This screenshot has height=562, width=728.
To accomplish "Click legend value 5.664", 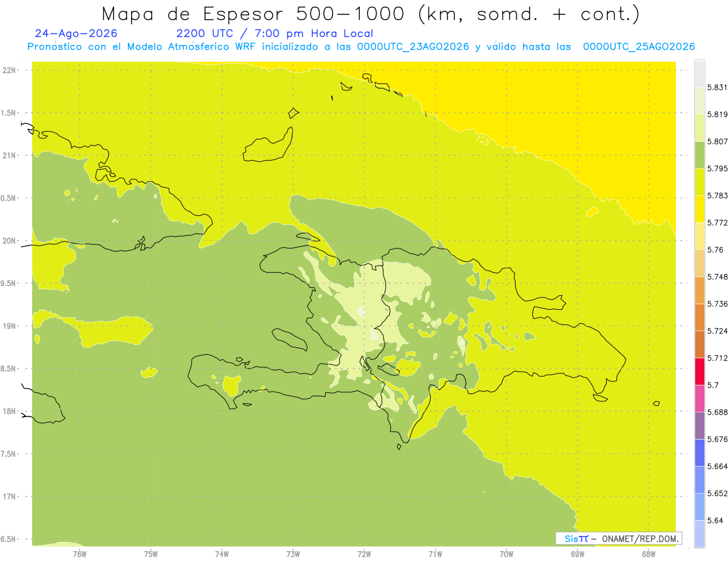I will tap(718, 466).
